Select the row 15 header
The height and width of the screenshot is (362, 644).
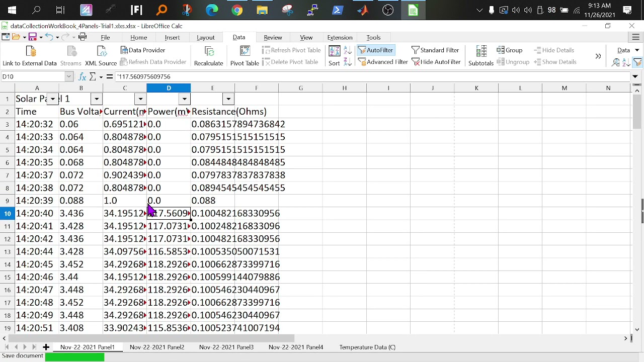click(8, 277)
